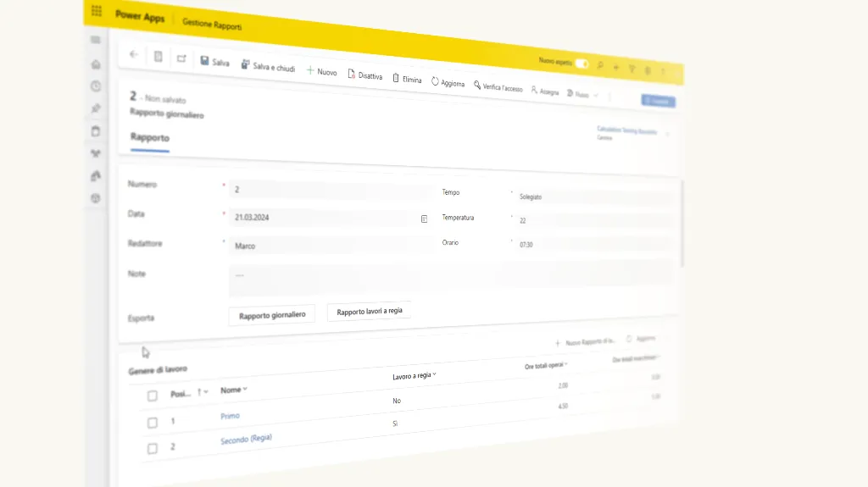Click the search icon in header
The width and height of the screenshot is (868, 487).
pyautogui.click(x=600, y=66)
